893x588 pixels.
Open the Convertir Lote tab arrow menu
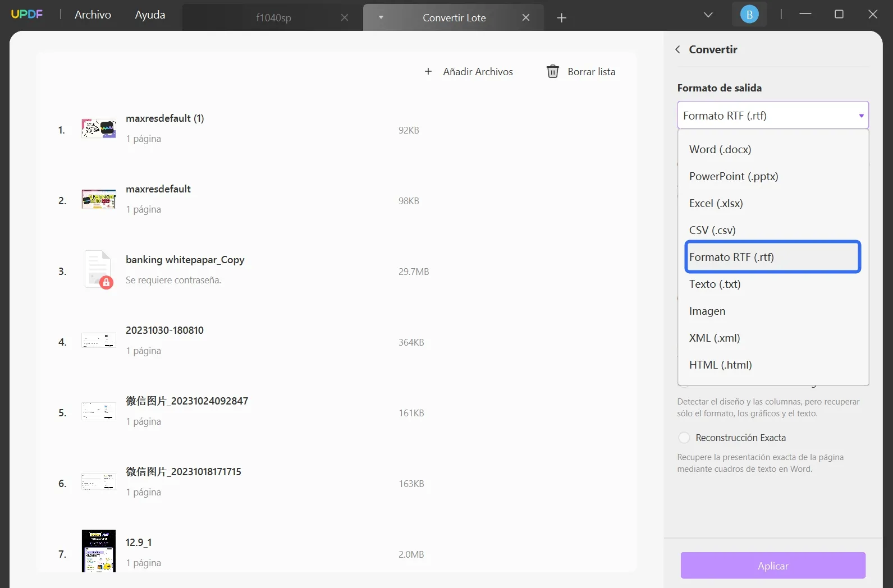(381, 17)
